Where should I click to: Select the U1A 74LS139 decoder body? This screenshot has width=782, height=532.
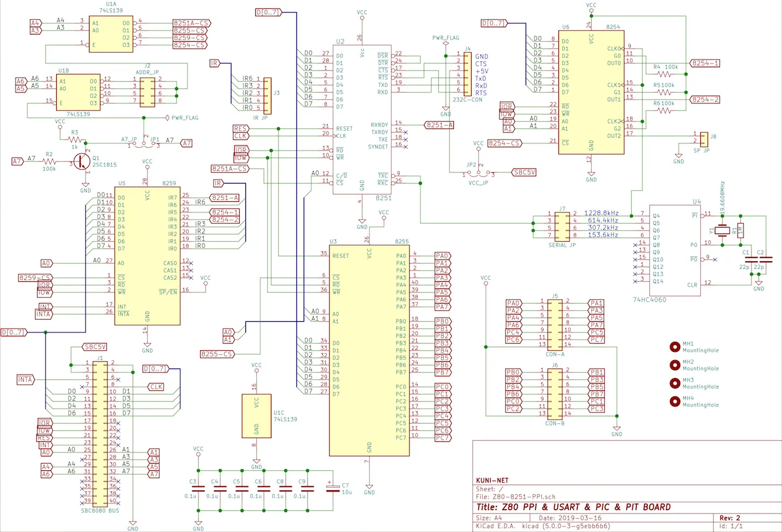111,34
